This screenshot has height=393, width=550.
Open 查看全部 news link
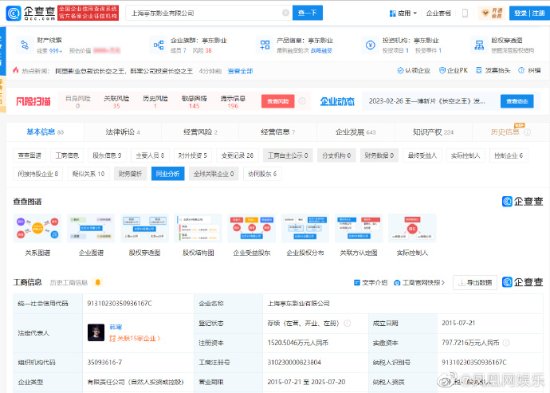click(x=240, y=71)
